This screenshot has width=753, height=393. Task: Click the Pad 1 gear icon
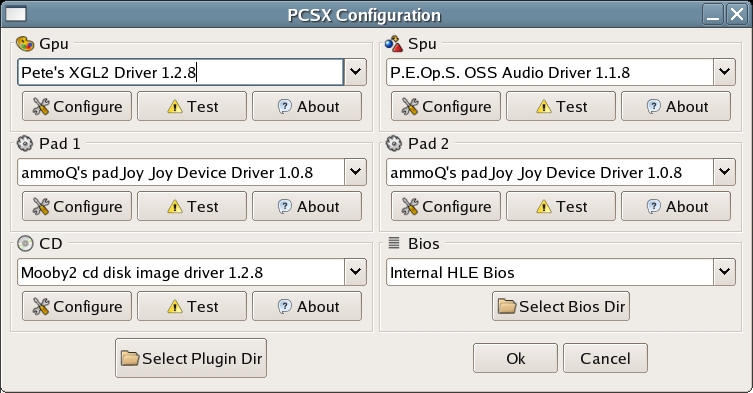tap(25, 143)
